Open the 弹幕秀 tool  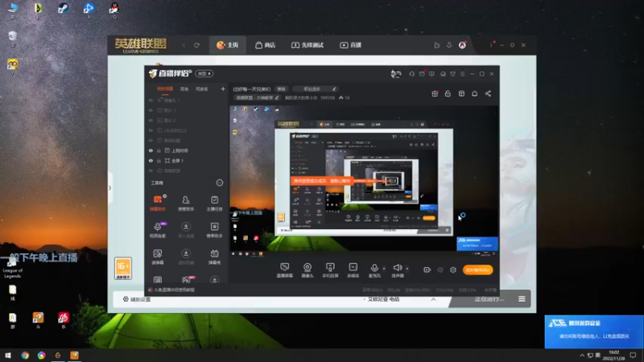pos(214,257)
